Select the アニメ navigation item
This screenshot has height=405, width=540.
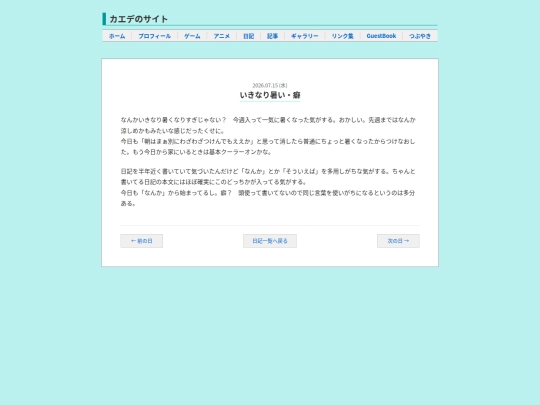click(221, 36)
